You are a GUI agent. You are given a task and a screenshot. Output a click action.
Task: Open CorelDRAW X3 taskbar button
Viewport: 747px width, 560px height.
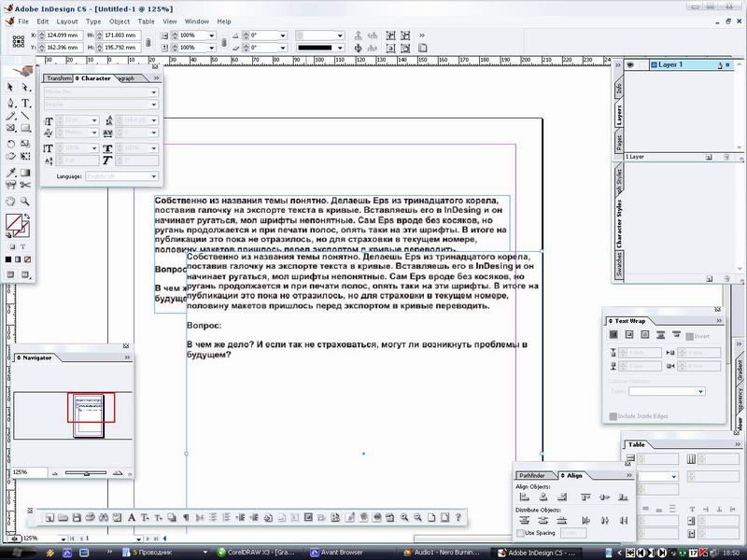tap(256, 553)
